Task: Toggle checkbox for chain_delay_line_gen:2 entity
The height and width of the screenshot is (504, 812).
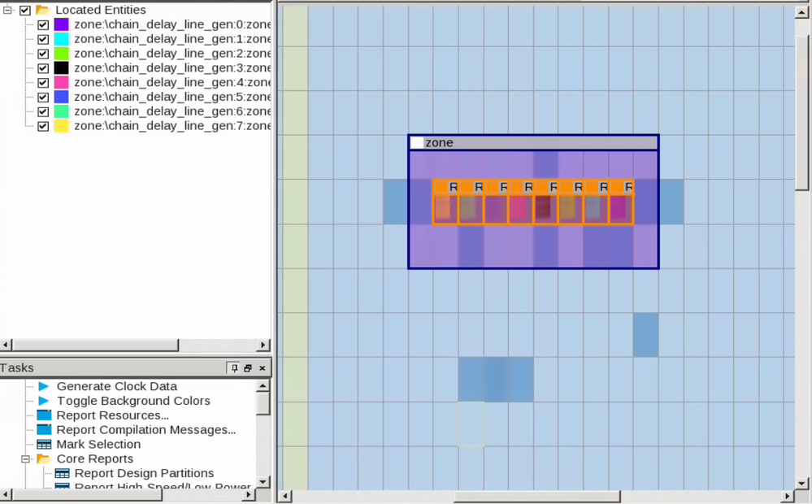Action: click(x=44, y=54)
